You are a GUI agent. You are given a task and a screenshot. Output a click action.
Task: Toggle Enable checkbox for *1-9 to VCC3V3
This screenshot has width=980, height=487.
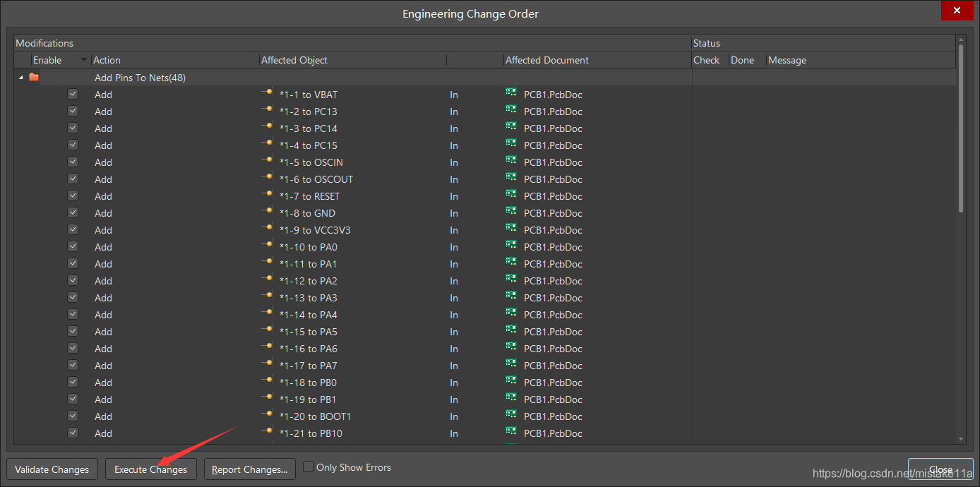click(73, 229)
